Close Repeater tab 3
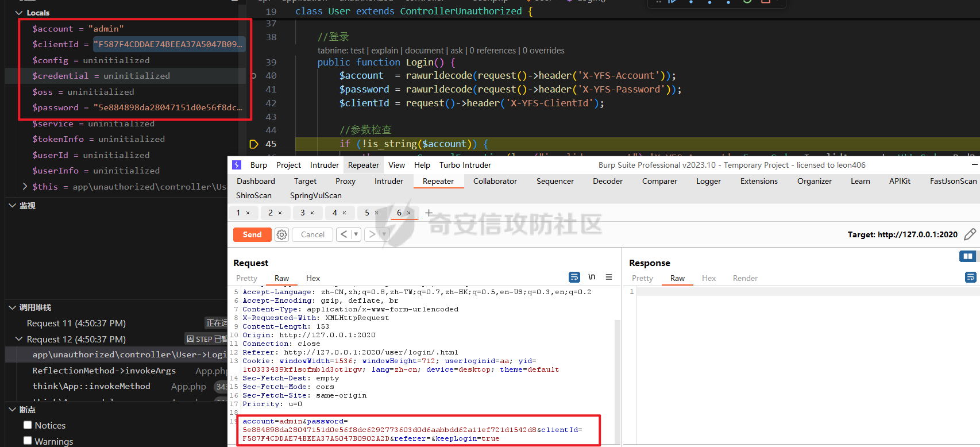980x447 pixels. coord(312,213)
